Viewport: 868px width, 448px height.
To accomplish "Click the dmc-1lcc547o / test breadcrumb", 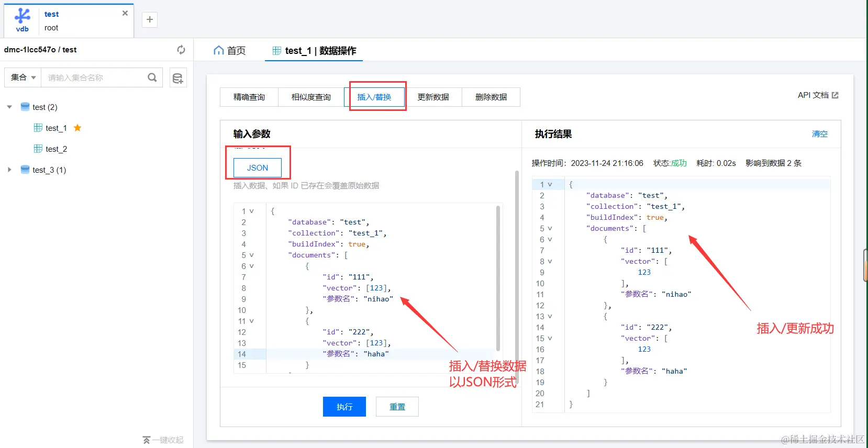I will pos(40,50).
